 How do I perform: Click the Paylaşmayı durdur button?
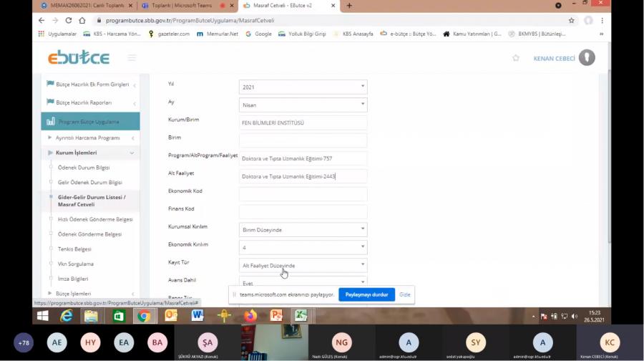click(x=366, y=294)
